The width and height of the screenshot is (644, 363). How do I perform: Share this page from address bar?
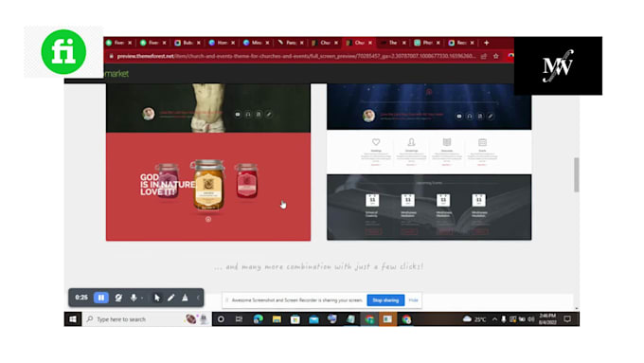484,56
